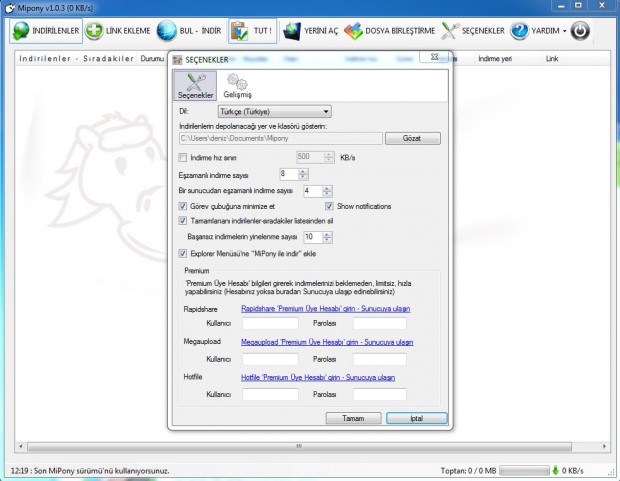Click the power shutdown icon in toolbar
620x481 pixels.
[580, 31]
